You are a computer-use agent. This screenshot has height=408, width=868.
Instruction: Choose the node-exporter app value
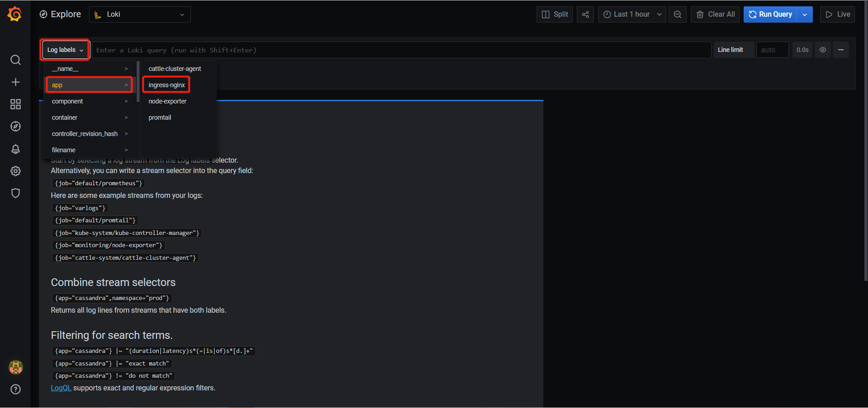[168, 101]
